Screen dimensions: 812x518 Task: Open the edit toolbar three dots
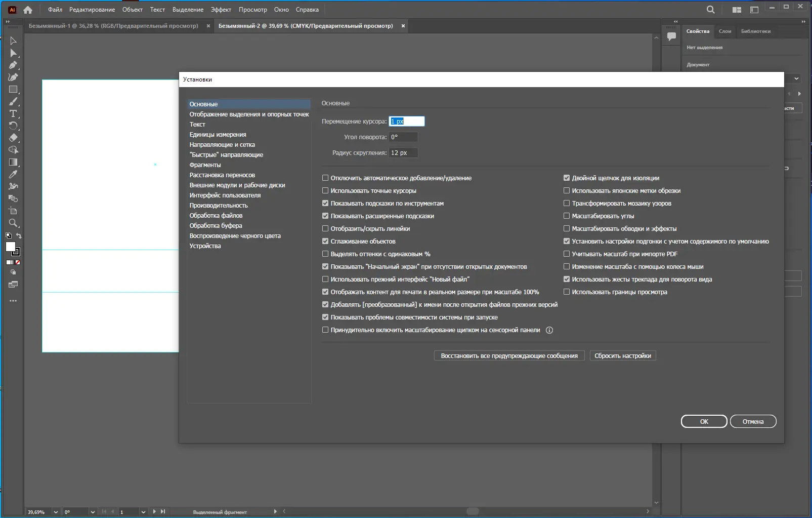click(x=13, y=301)
